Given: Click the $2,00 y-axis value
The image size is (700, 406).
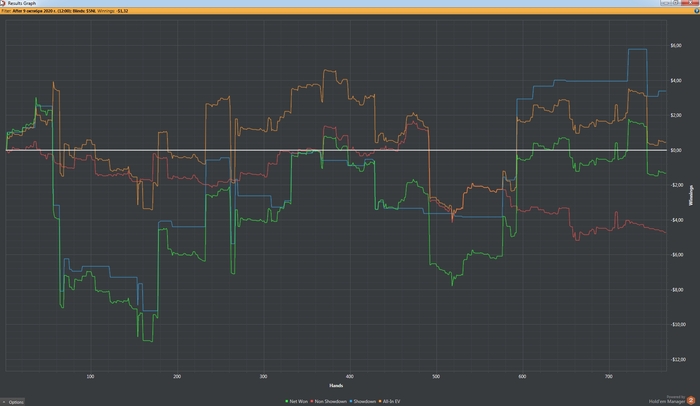Looking at the screenshot, I should (x=676, y=115).
